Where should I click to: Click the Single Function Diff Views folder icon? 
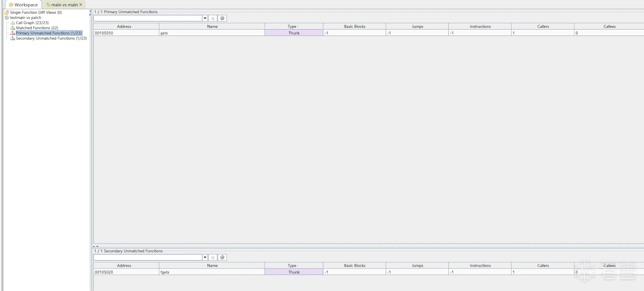7,12
